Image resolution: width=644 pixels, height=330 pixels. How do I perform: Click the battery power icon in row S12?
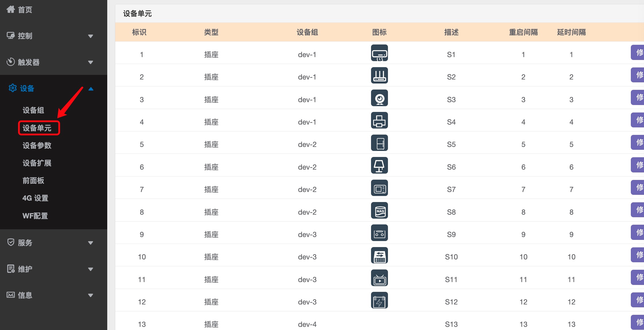379,300
